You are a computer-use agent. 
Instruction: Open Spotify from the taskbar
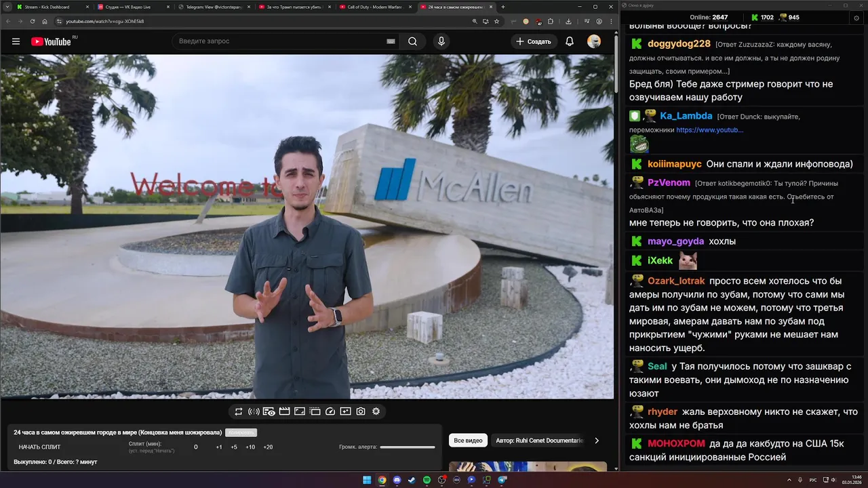click(x=427, y=480)
